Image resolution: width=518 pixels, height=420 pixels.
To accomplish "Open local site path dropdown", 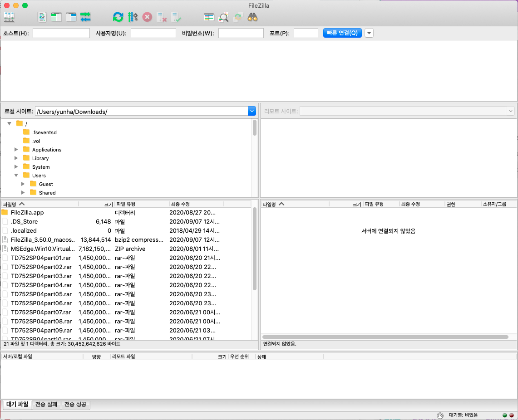I will tap(252, 111).
